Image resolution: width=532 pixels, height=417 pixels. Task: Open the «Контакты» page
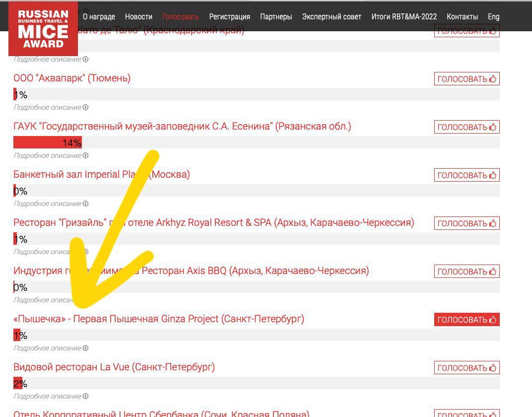(462, 16)
